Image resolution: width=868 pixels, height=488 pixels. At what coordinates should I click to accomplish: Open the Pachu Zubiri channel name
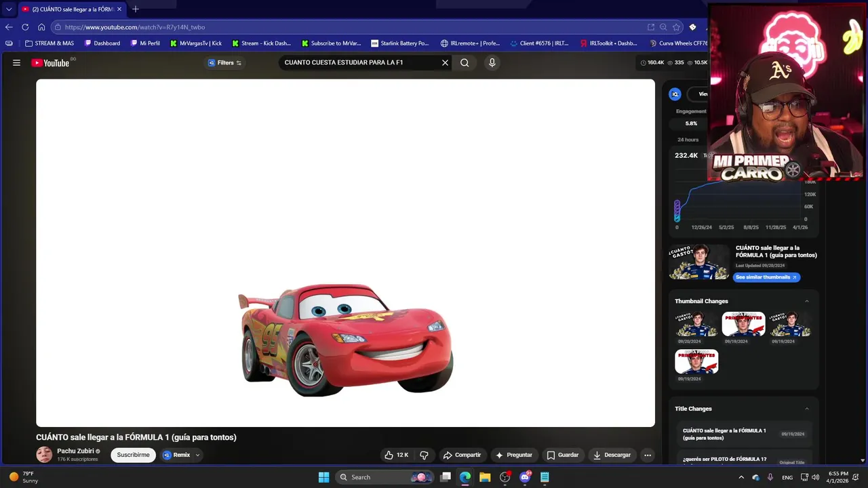click(x=75, y=451)
